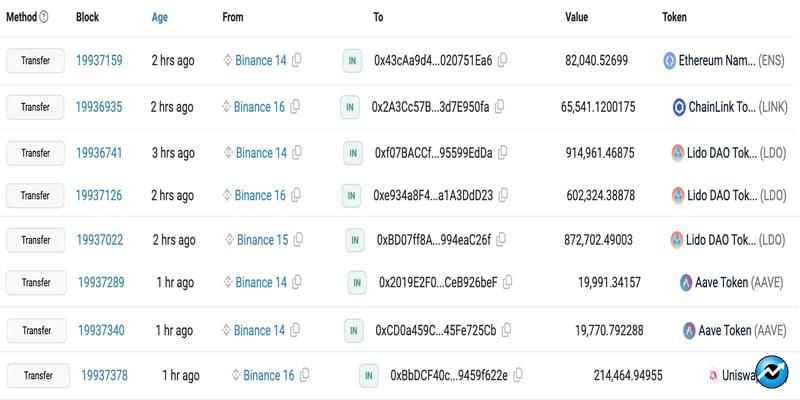Copy the Binance 14 address in first row
The height and width of the screenshot is (400, 800).
pos(297,61)
